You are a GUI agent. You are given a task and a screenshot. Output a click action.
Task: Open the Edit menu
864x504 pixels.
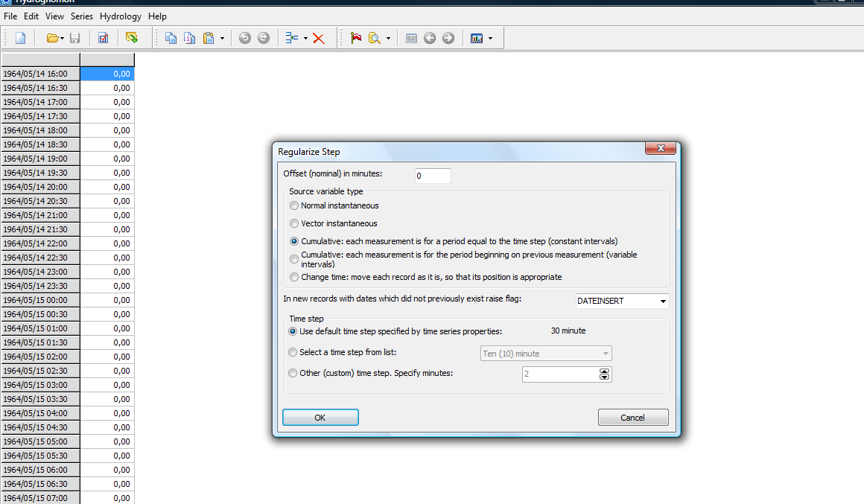31,16
